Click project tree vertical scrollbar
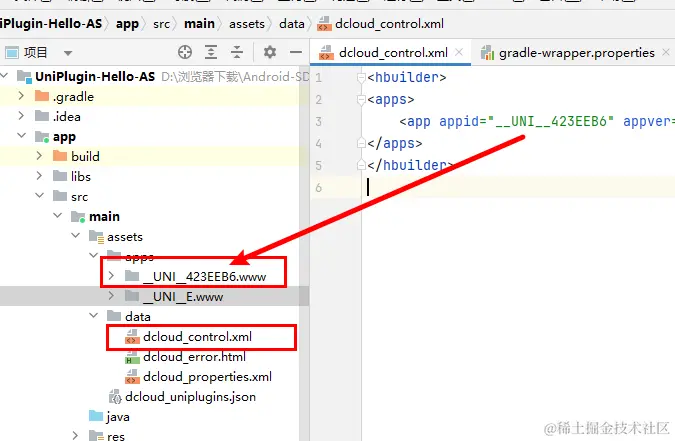Screen dimensions: 675x441 click(304, 254)
